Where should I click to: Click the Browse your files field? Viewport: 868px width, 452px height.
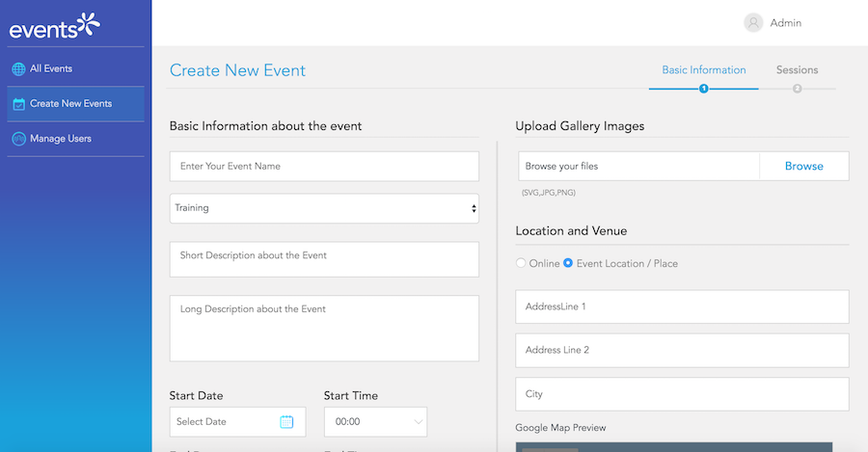[x=638, y=166]
